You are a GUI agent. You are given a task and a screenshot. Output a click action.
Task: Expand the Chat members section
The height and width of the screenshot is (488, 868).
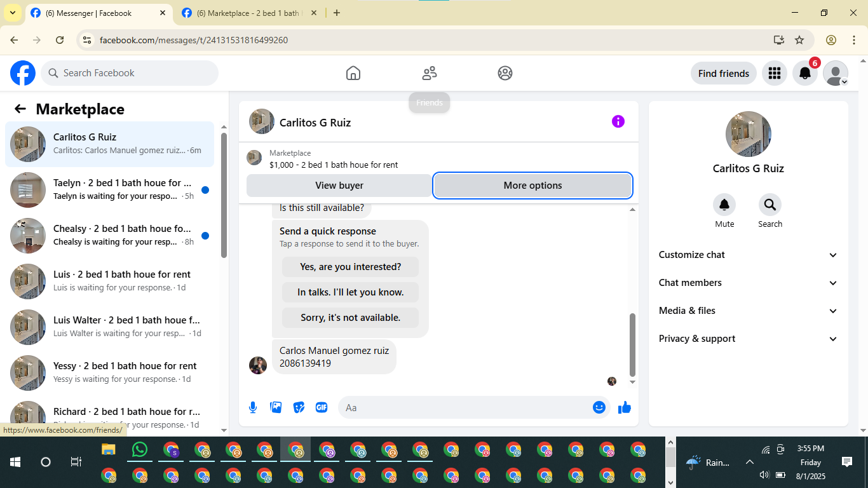pyautogui.click(x=749, y=283)
